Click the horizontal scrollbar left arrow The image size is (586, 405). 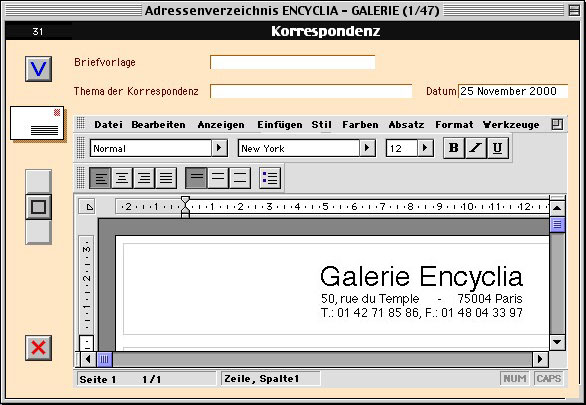coord(88,359)
